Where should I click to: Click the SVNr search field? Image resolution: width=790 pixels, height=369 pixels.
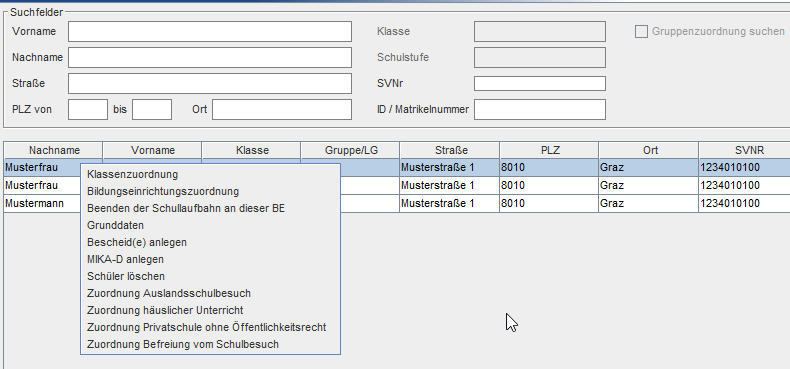(x=540, y=84)
